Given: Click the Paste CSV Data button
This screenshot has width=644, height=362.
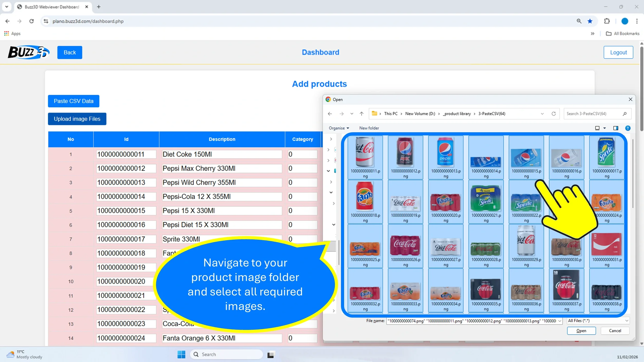Looking at the screenshot, I should pyautogui.click(x=73, y=101).
